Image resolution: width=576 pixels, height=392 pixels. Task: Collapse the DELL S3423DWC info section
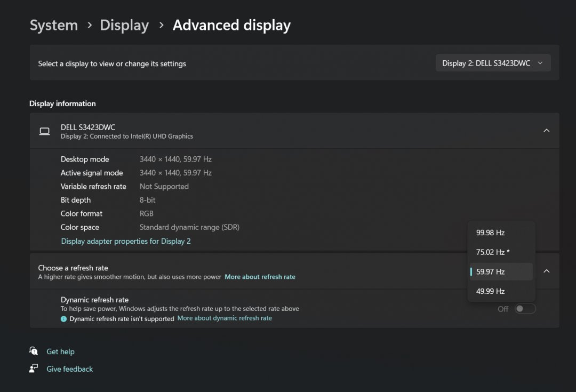pyautogui.click(x=547, y=131)
